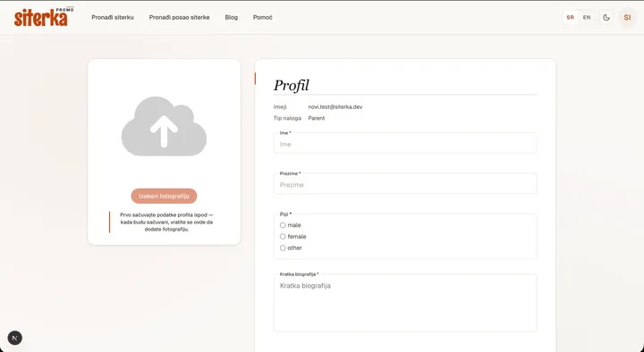This screenshot has width=644, height=352.
Task: Switch language to EN
Action: pyautogui.click(x=587, y=17)
